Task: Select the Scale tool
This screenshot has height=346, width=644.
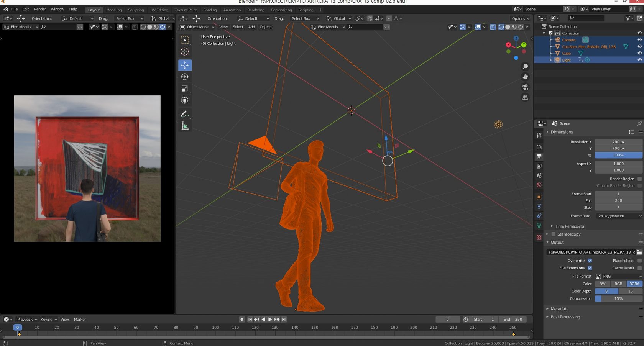Action: click(185, 89)
